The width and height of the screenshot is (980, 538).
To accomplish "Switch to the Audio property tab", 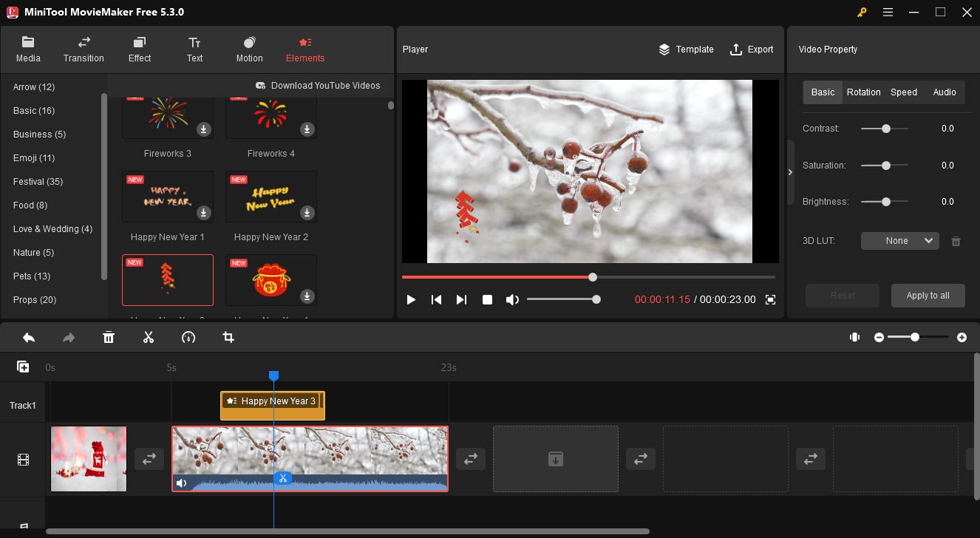I will pyautogui.click(x=945, y=92).
